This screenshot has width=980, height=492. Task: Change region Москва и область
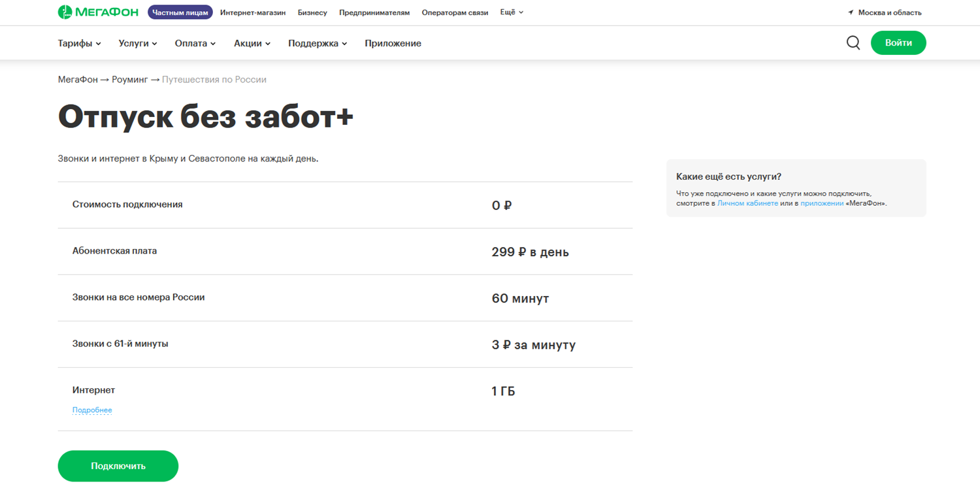click(x=890, y=12)
